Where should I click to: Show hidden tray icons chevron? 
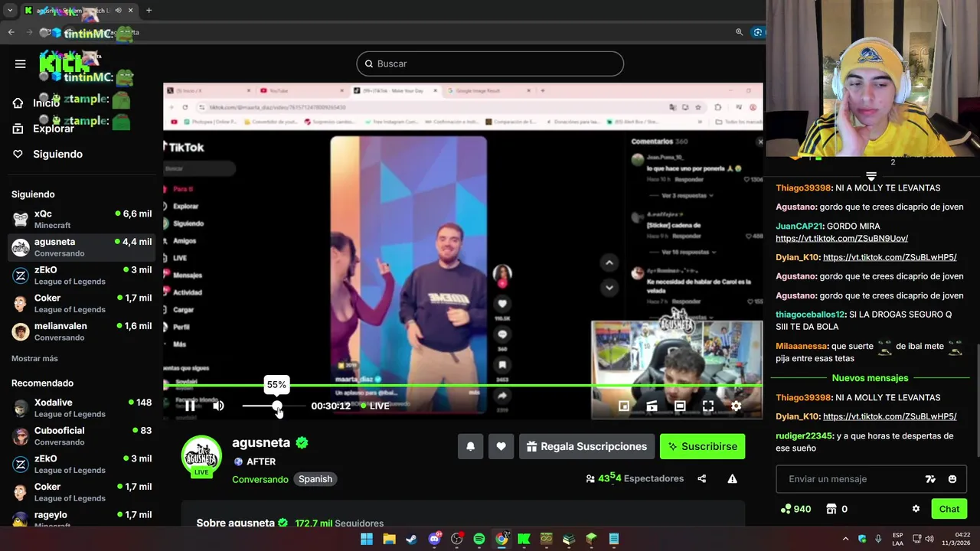tap(845, 539)
